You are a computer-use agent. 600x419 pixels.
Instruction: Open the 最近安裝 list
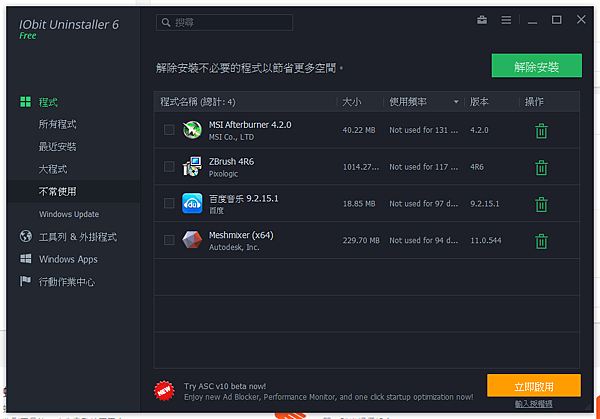click(57, 147)
